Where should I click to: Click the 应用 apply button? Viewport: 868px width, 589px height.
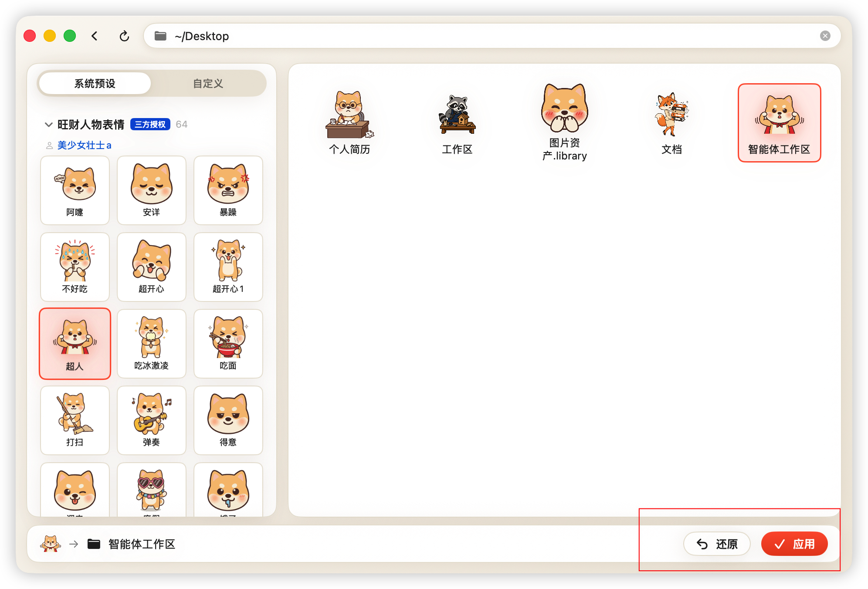794,544
